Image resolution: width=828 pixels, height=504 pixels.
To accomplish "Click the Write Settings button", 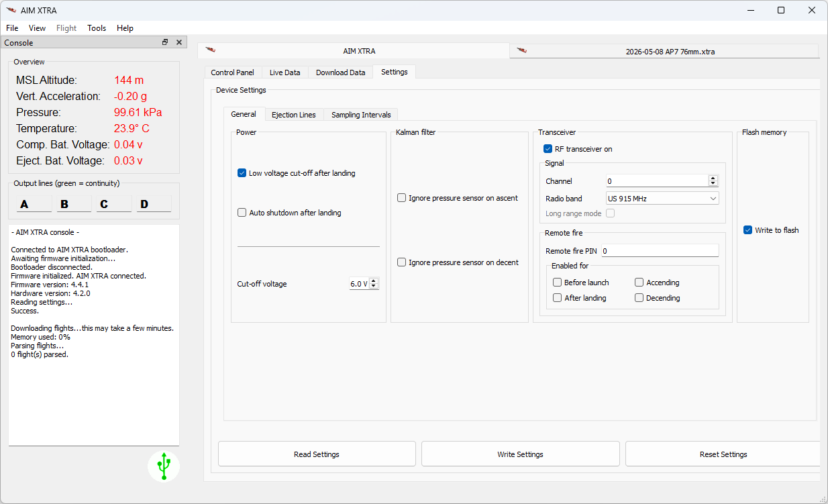I will [x=521, y=454].
